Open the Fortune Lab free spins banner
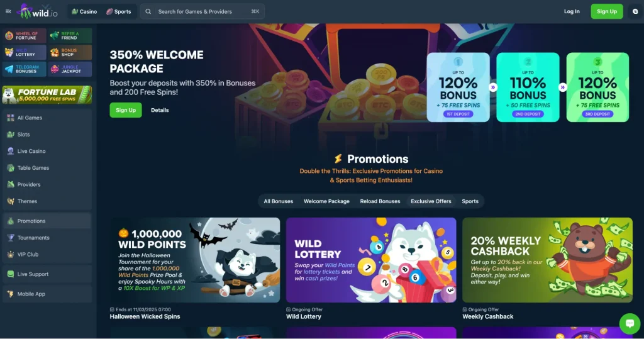The image size is (644, 339). pyautogui.click(x=47, y=95)
